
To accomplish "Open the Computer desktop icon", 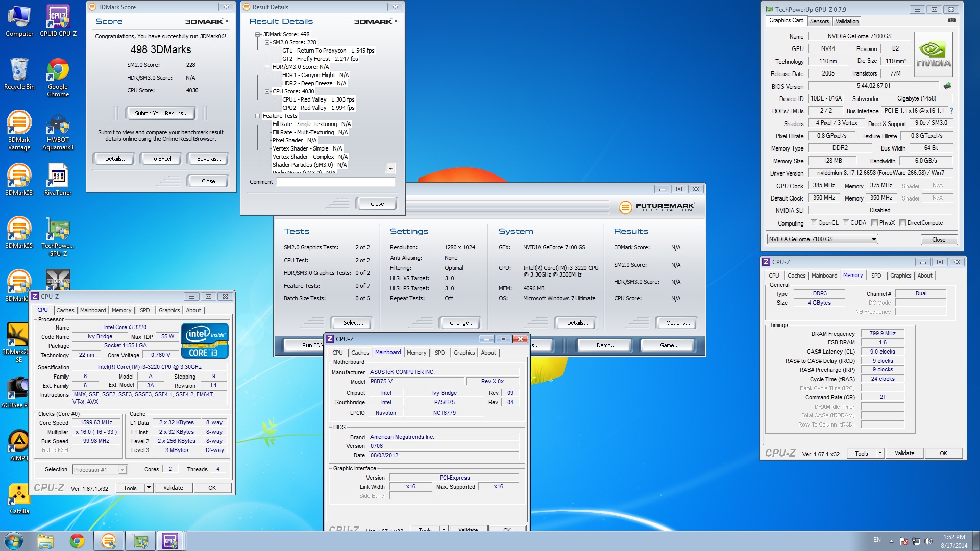I will (19, 21).
